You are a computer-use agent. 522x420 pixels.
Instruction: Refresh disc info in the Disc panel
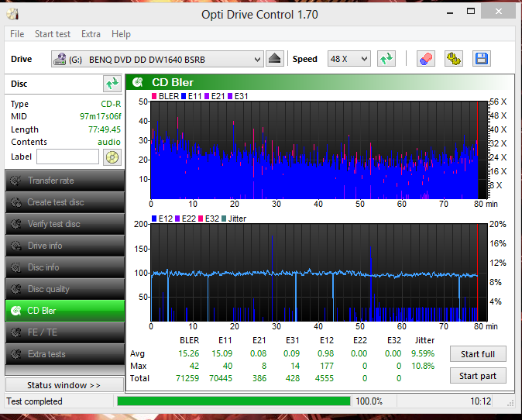click(112, 84)
